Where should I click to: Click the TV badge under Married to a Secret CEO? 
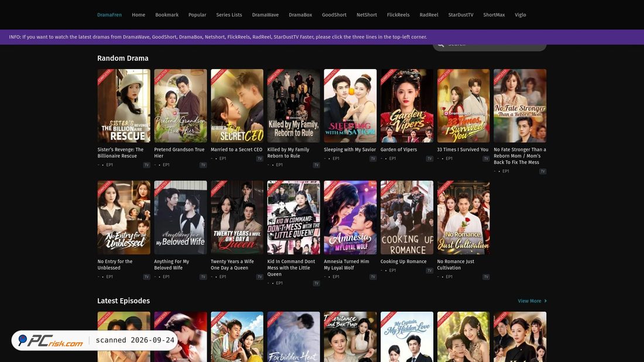point(259,158)
